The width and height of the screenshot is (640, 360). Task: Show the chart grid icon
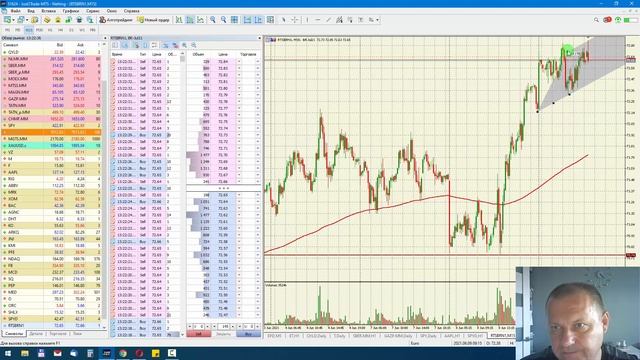coord(234,20)
